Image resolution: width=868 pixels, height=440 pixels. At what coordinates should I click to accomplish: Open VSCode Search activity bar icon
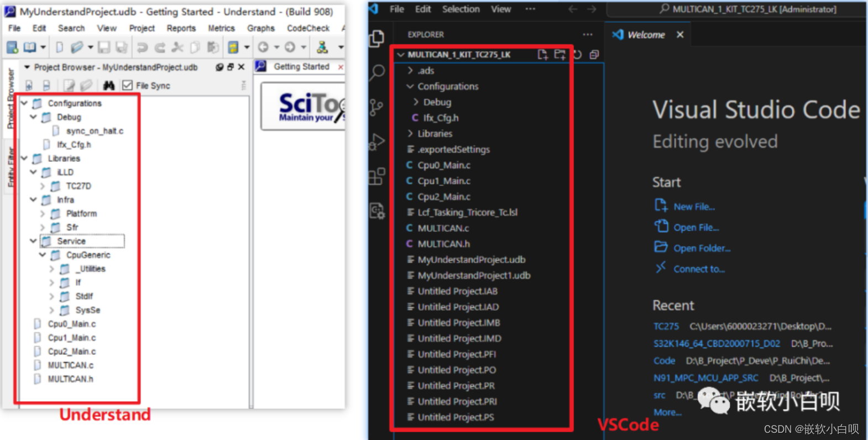(377, 72)
